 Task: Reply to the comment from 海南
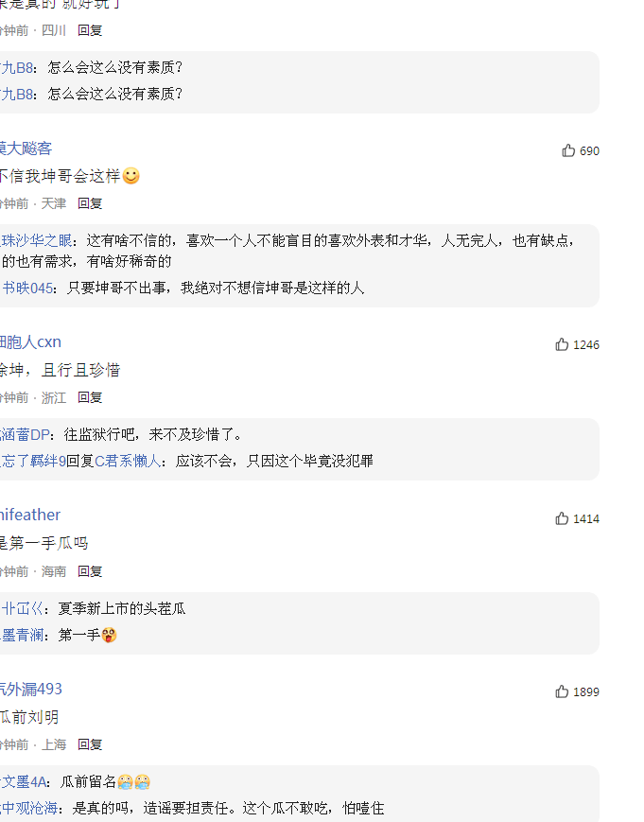click(x=90, y=571)
